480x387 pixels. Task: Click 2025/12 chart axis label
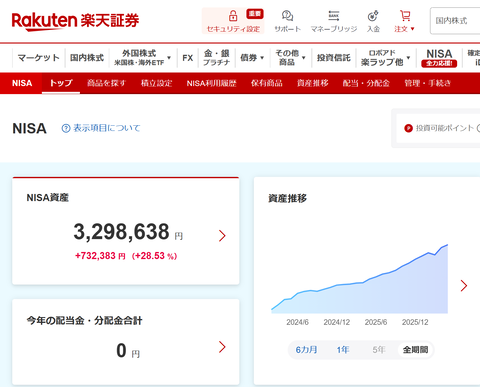pos(415,322)
